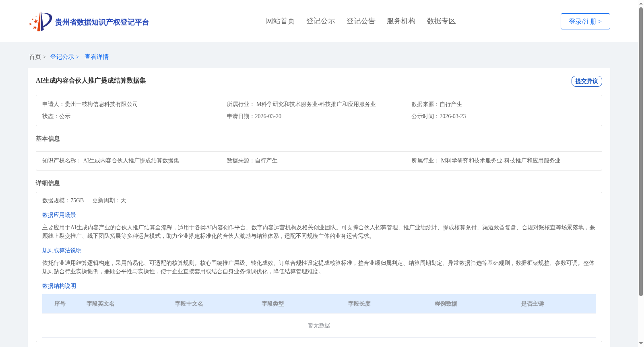Click the 查看详情 breadcrumb
The image size is (644, 347).
[97, 57]
